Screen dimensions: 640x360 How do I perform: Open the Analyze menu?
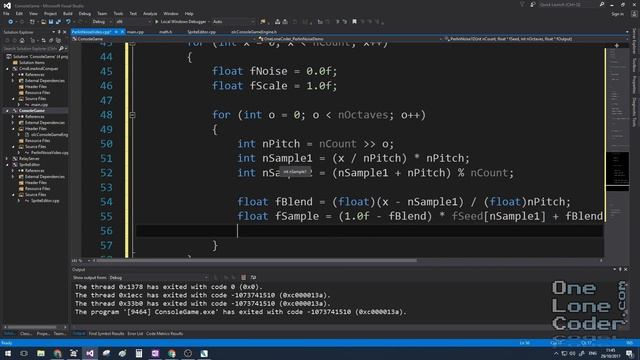pos(150,13)
